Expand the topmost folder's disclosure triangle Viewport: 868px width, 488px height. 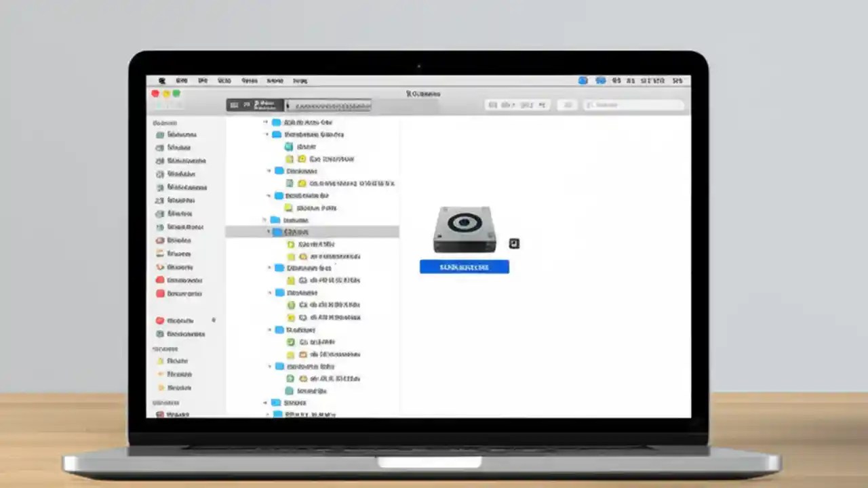click(266, 122)
